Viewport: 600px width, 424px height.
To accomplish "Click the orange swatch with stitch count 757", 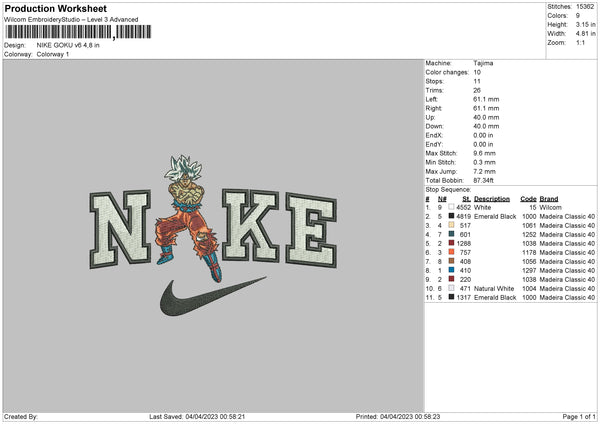I will tap(451, 252).
